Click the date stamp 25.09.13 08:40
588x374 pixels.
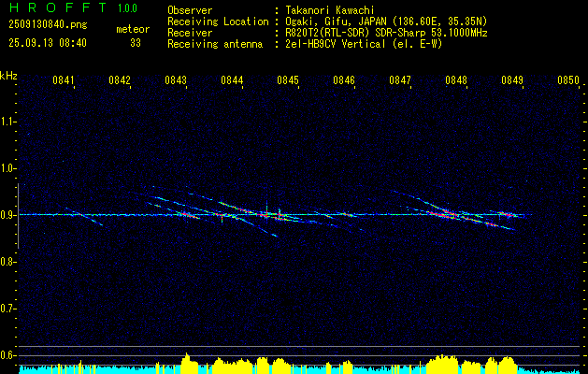(48, 43)
